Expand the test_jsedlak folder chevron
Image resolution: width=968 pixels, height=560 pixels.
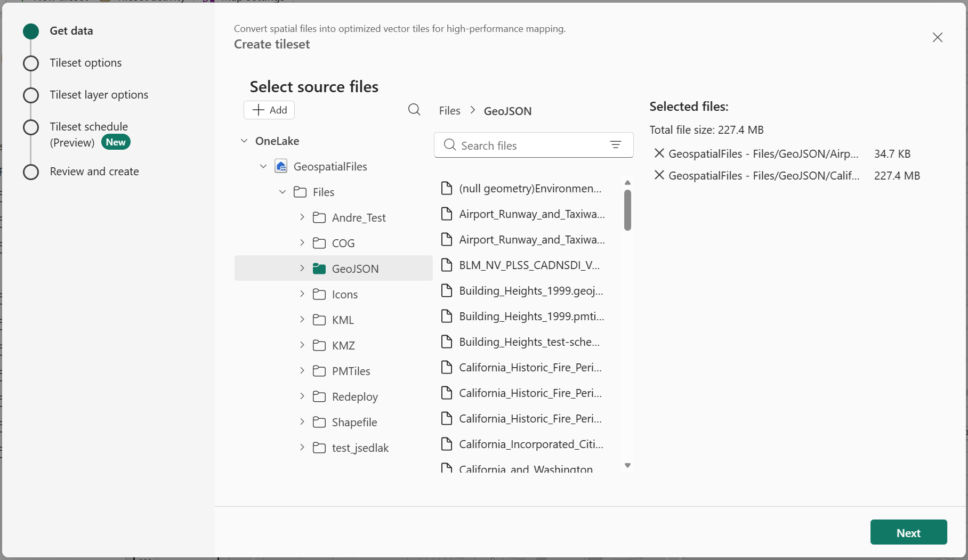pyautogui.click(x=302, y=448)
